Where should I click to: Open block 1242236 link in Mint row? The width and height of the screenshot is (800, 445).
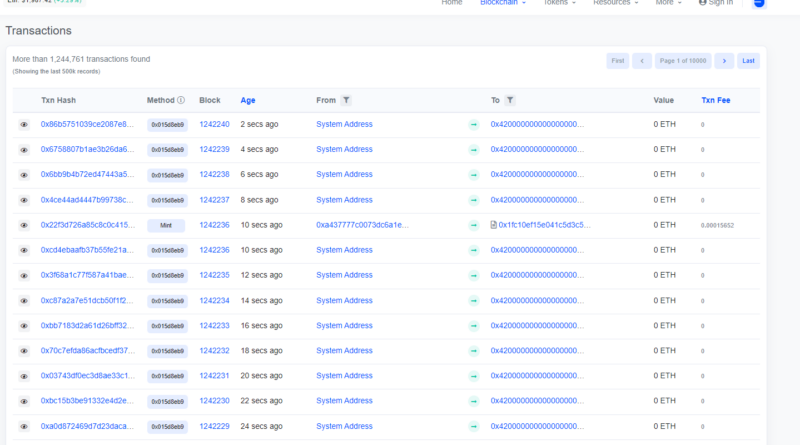click(214, 225)
